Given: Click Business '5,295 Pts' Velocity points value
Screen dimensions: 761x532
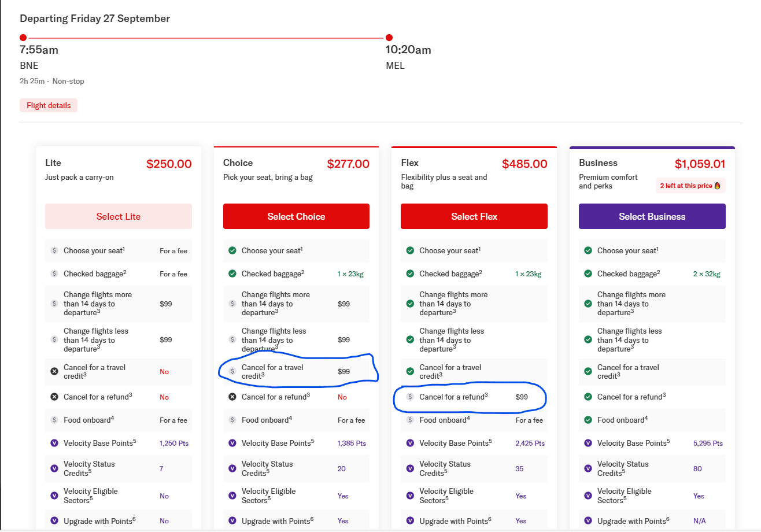Looking at the screenshot, I should coord(708,444).
